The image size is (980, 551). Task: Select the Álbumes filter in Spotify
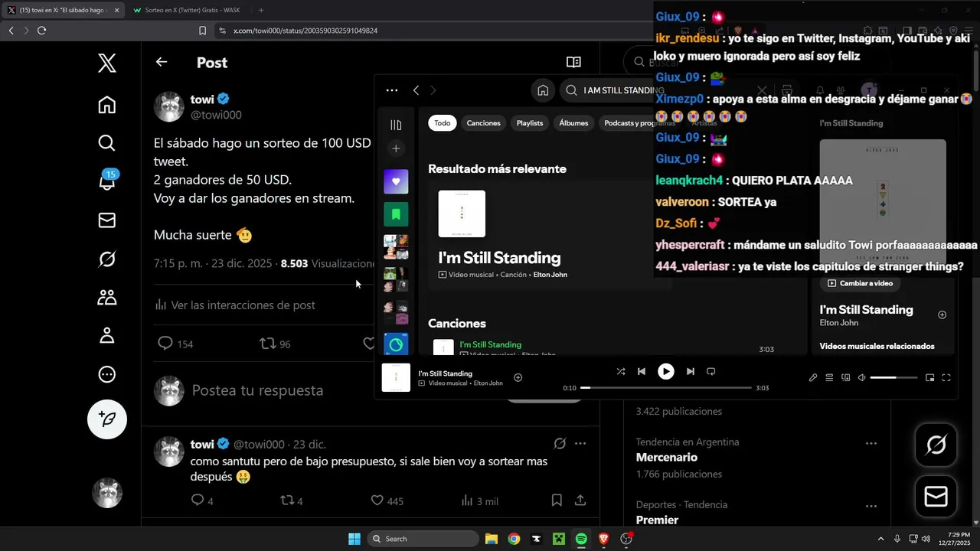click(x=573, y=122)
